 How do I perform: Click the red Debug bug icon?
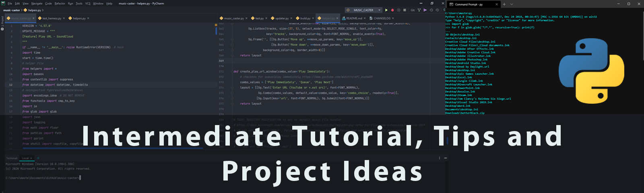click(x=392, y=10)
